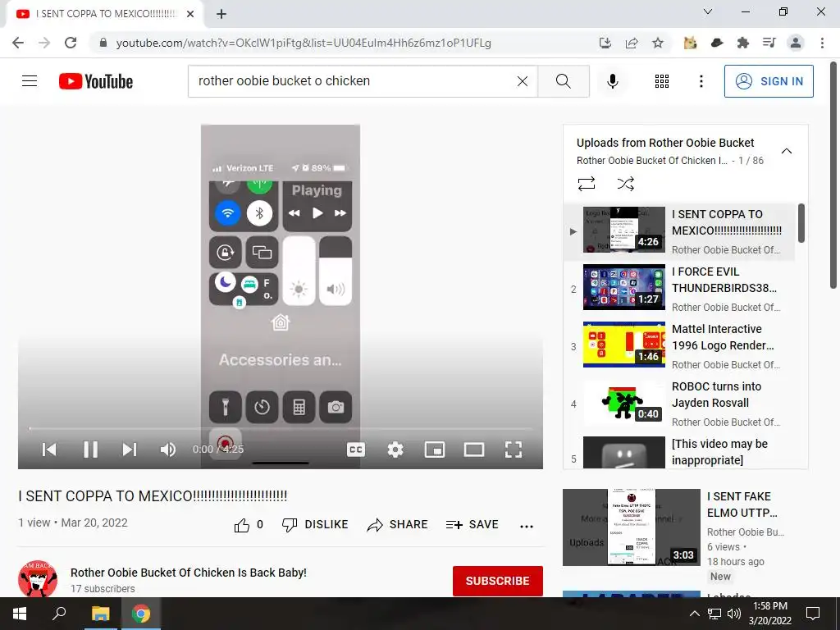Open the YouTube apps grid
The image size is (840, 630).
pos(662,81)
